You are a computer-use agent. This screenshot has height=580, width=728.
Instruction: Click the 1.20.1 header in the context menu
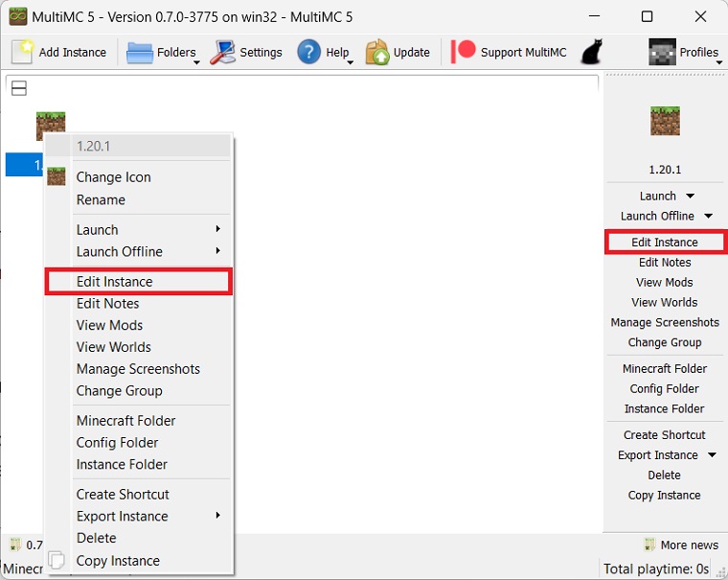[138, 147]
